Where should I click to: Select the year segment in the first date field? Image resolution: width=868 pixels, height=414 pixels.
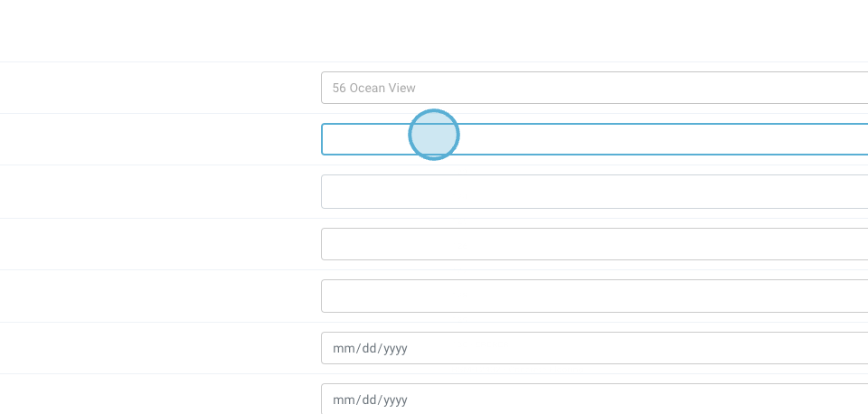pos(395,348)
